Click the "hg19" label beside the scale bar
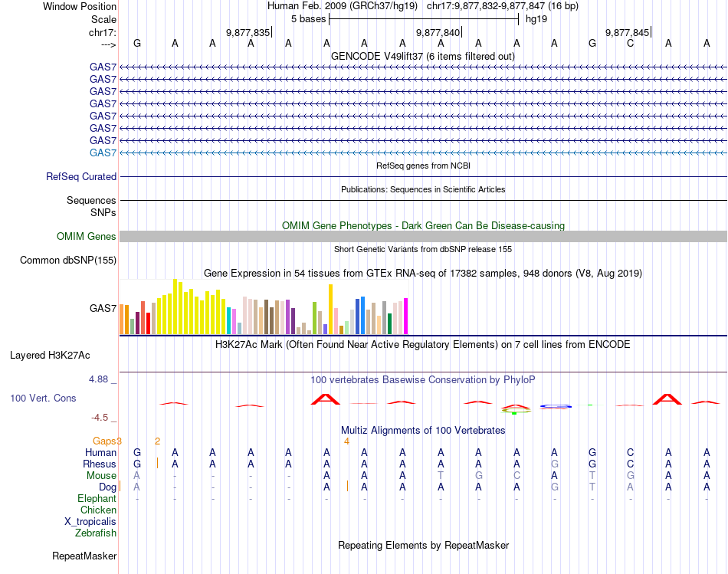The width and height of the screenshot is (728, 574). (536, 19)
